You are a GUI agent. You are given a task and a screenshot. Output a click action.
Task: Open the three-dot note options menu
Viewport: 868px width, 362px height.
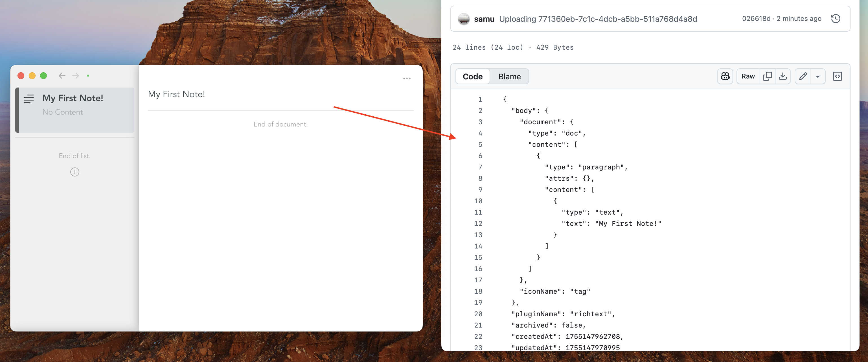(407, 78)
